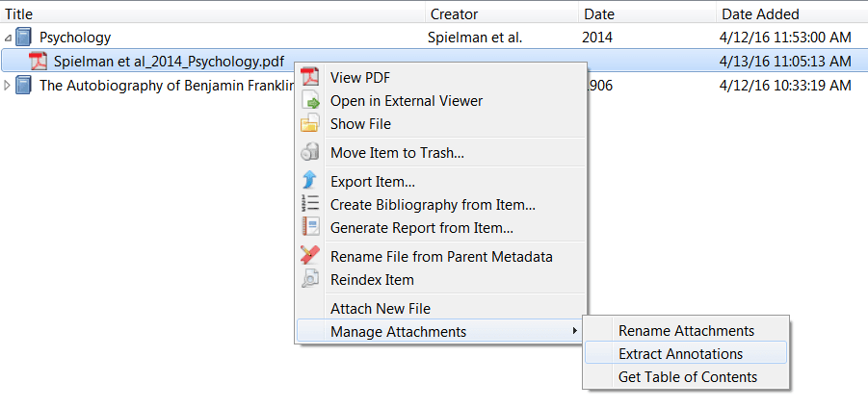
Task: Collapse the Psychology item tree
Action: (x=9, y=38)
